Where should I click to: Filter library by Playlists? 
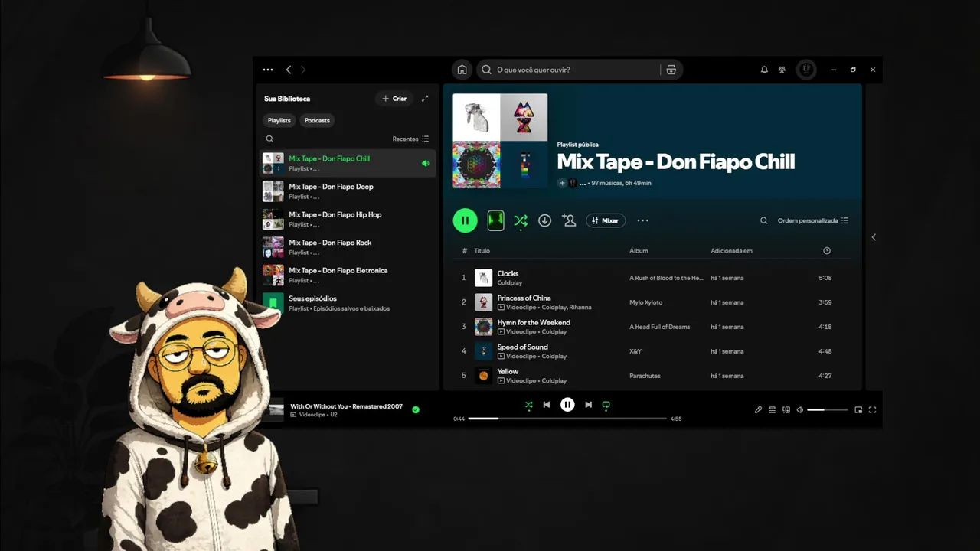pos(279,120)
